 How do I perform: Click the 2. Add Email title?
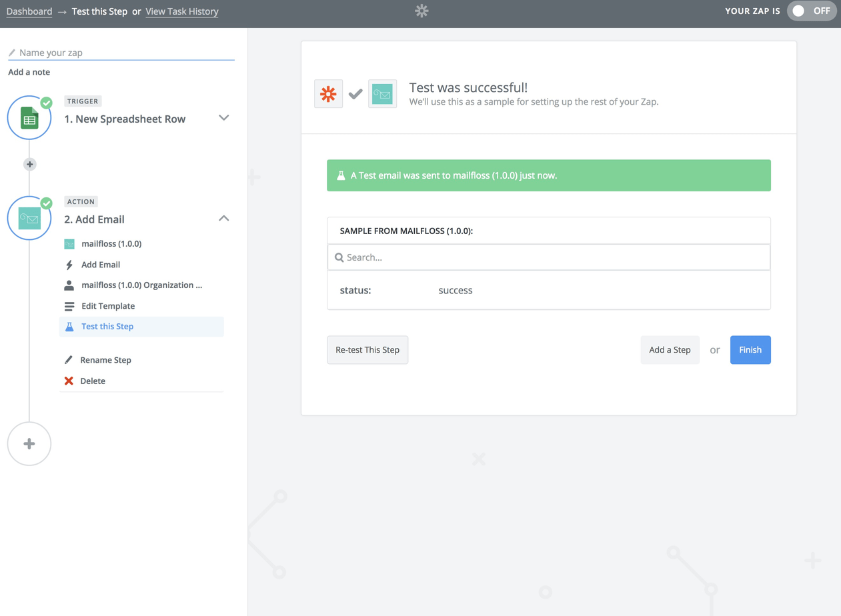coord(94,219)
